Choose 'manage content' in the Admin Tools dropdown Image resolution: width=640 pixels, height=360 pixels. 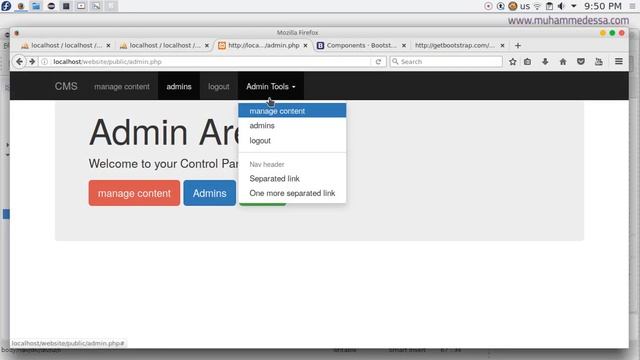(x=292, y=111)
